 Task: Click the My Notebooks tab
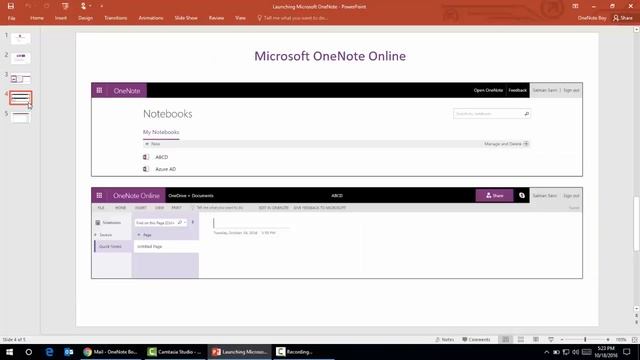pos(161,132)
